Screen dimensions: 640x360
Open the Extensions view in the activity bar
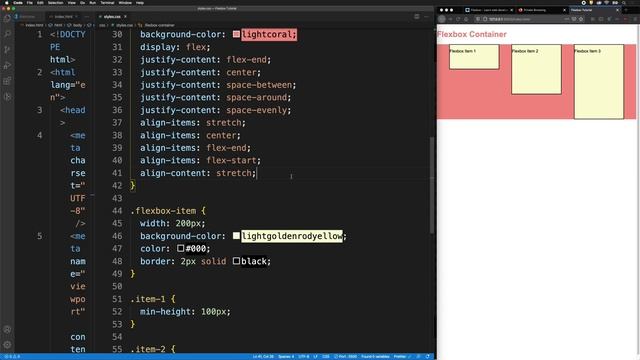coord(7,81)
